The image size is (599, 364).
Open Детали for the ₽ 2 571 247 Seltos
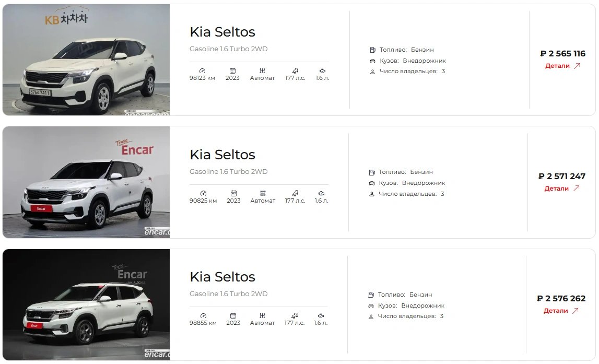click(556, 189)
